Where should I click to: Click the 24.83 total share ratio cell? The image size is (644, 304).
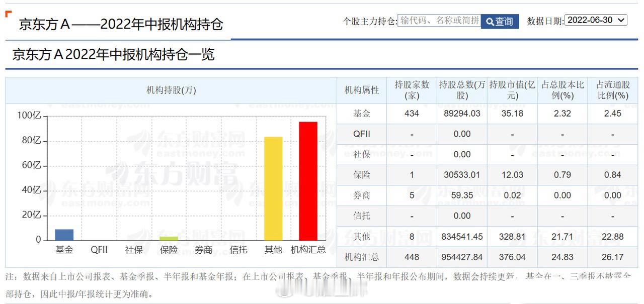coord(562,257)
